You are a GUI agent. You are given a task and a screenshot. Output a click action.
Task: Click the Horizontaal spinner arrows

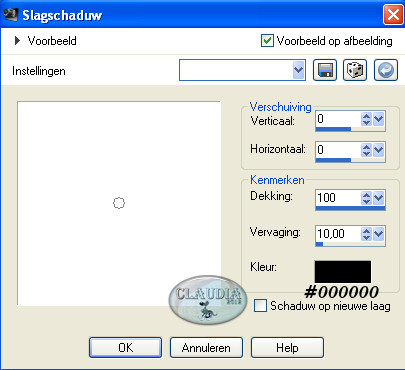point(366,150)
